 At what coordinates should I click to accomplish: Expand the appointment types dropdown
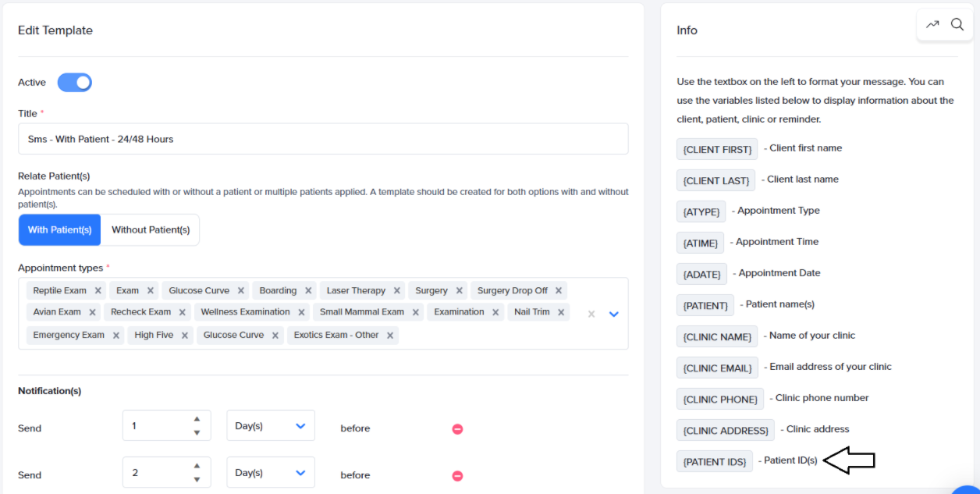pyautogui.click(x=613, y=314)
